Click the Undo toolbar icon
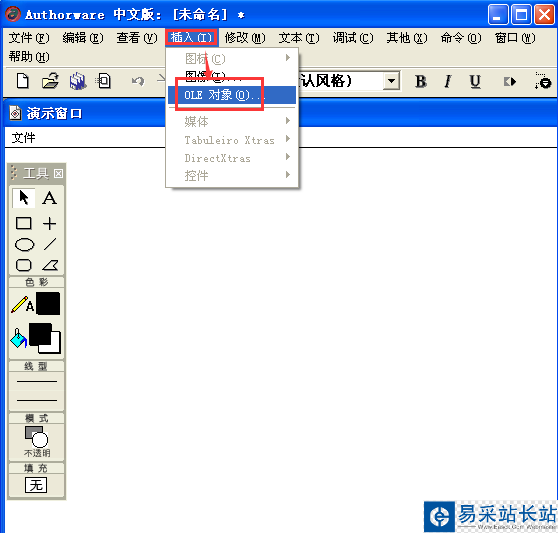The height and width of the screenshot is (533, 558). tap(138, 81)
